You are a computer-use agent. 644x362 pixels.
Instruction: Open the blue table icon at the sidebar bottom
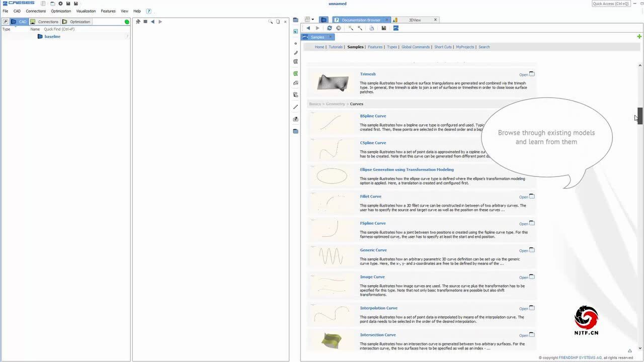tap(295, 131)
